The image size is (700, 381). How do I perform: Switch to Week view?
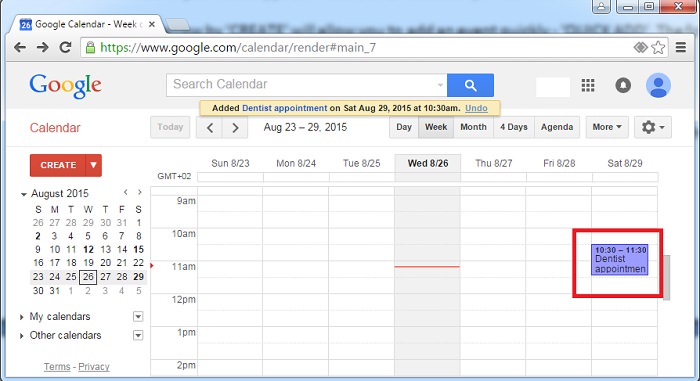point(436,127)
